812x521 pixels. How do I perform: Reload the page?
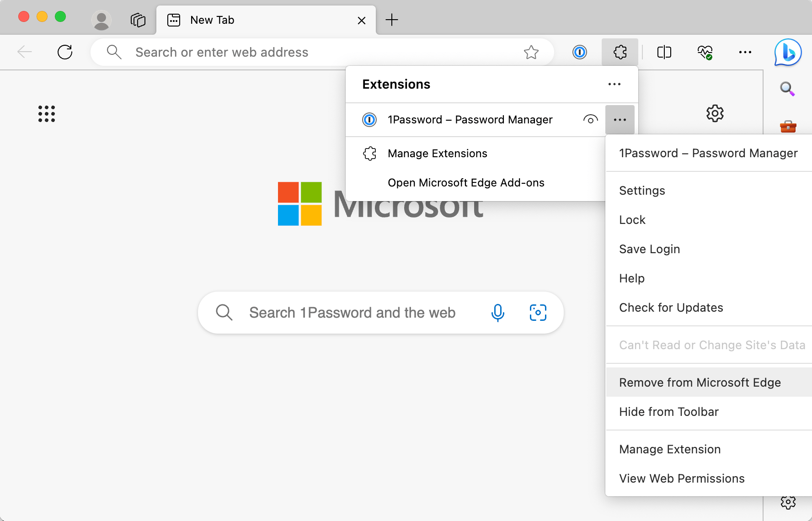65,52
